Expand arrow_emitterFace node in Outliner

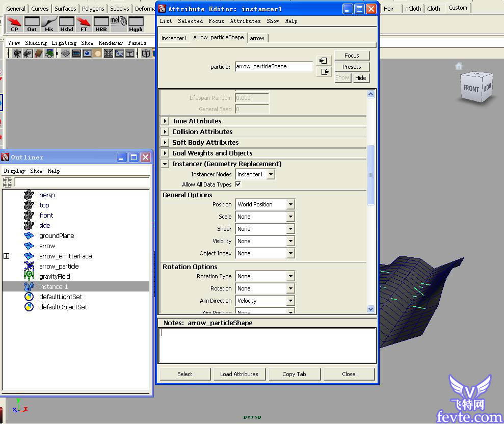pyautogui.click(x=7, y=256)
